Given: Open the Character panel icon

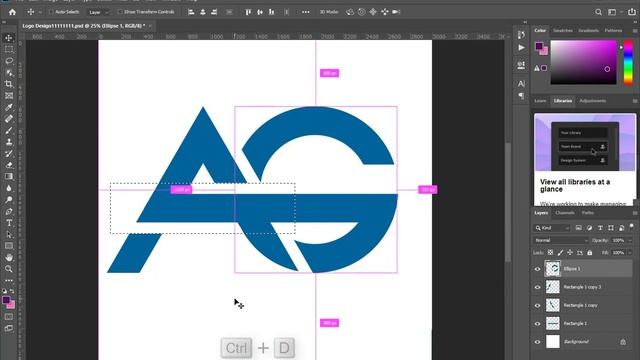Looking at the screenshot, I should pyautogui.click(x=521, y=84).
